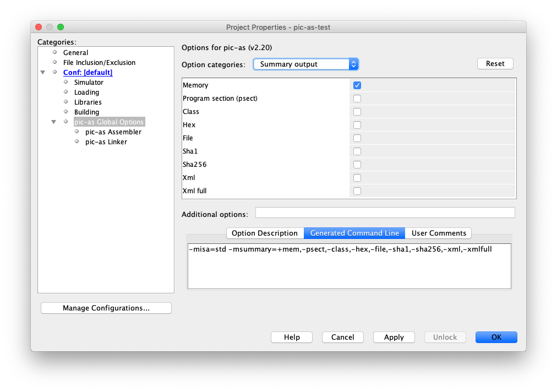Screen dimensions: 557x392
Task: Uncheck the Memory summary checkbox
Action: (357, 85)
